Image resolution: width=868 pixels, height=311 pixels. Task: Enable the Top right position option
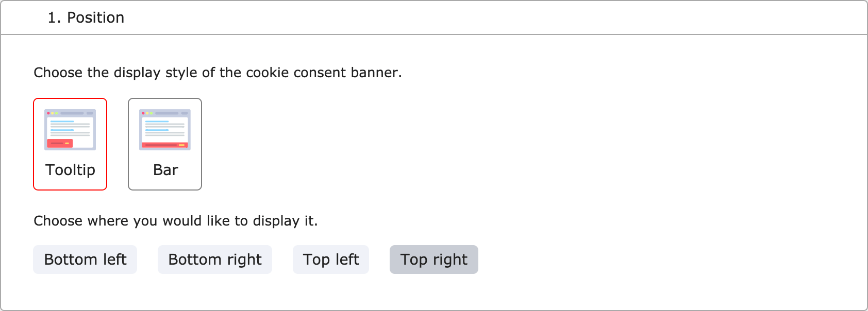[433, 260]
